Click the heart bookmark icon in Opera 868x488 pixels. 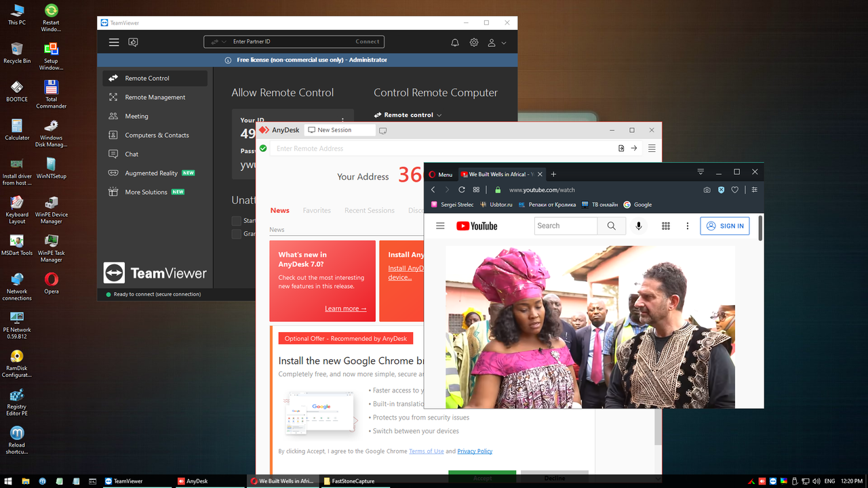[734, 190]
